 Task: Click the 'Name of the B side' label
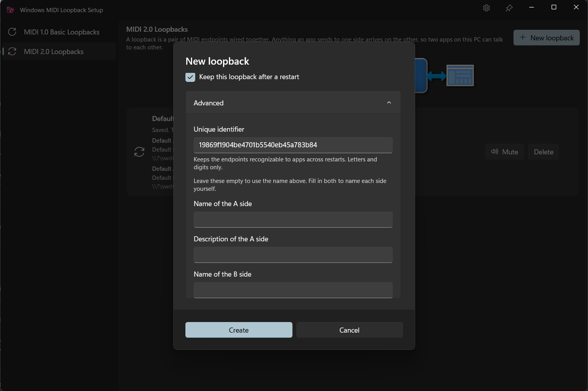[223, 274]
